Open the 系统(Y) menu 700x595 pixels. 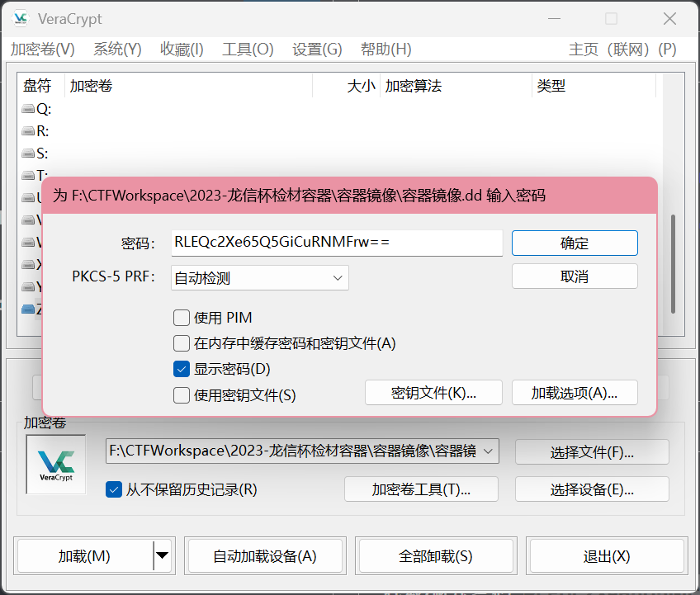(x=117, y=49)
